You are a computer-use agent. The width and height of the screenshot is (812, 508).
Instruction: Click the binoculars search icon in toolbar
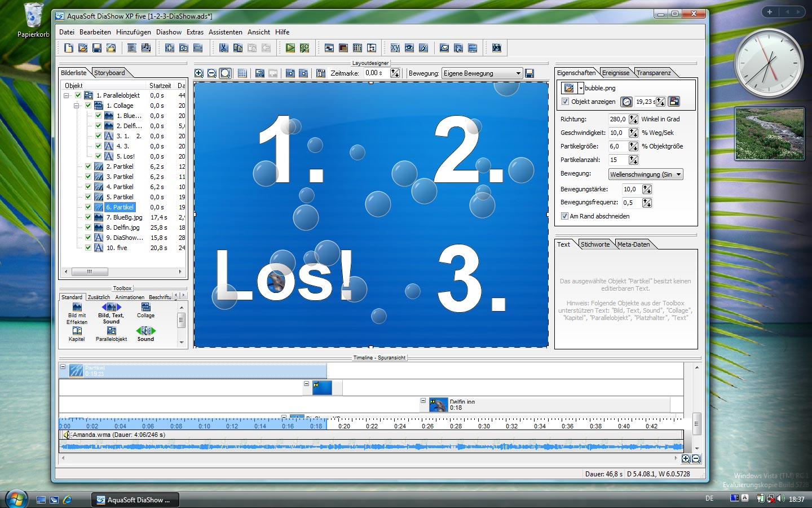pyautogui.click(x=496, y=48)
